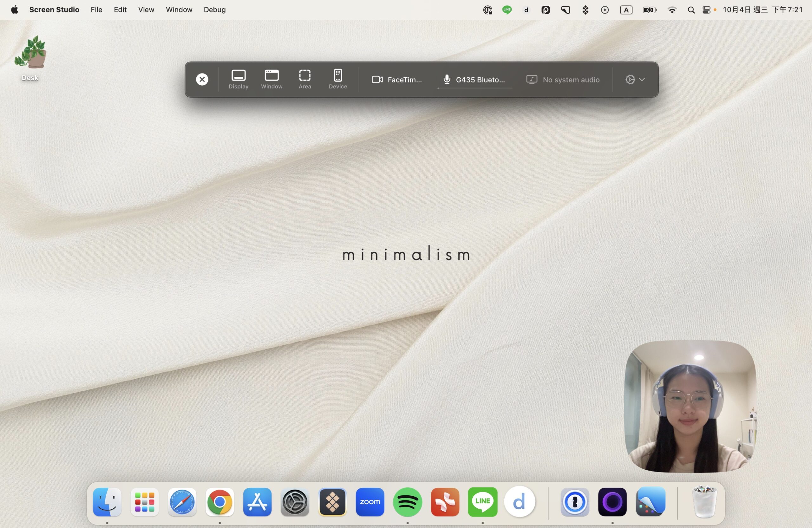Open the File menu

96,10
